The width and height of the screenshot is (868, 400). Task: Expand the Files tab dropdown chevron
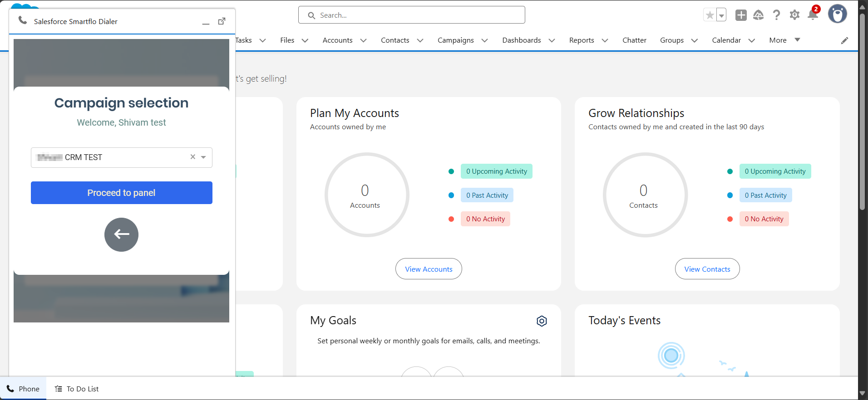305,40
